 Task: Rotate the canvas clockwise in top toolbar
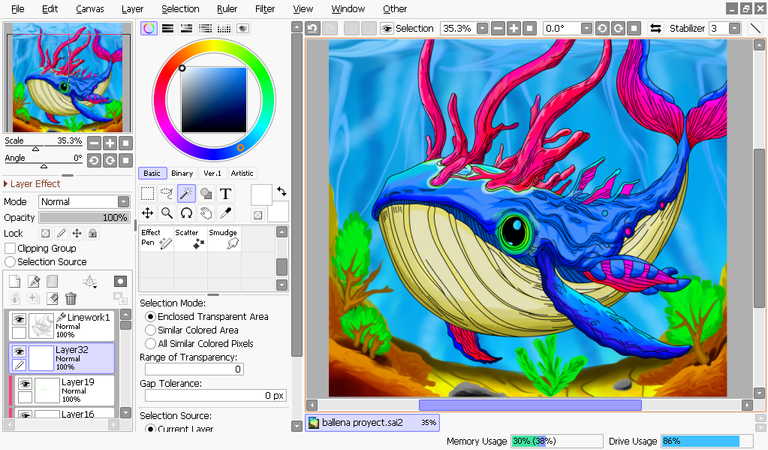(x=618, y=28)
